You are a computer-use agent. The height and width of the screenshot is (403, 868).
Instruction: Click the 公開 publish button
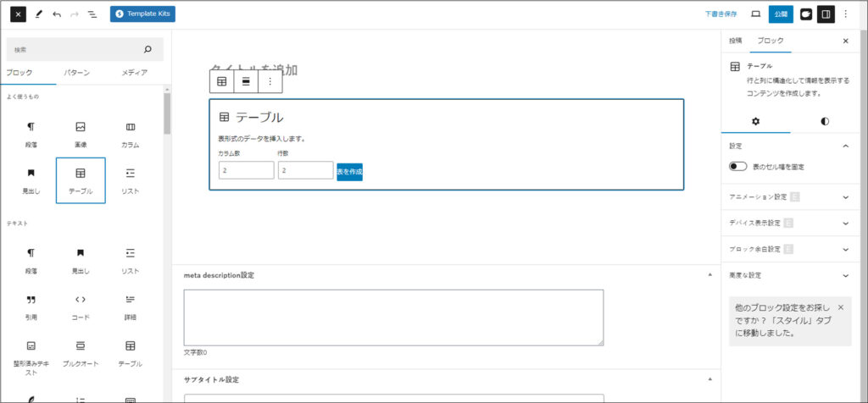[780, 14]
